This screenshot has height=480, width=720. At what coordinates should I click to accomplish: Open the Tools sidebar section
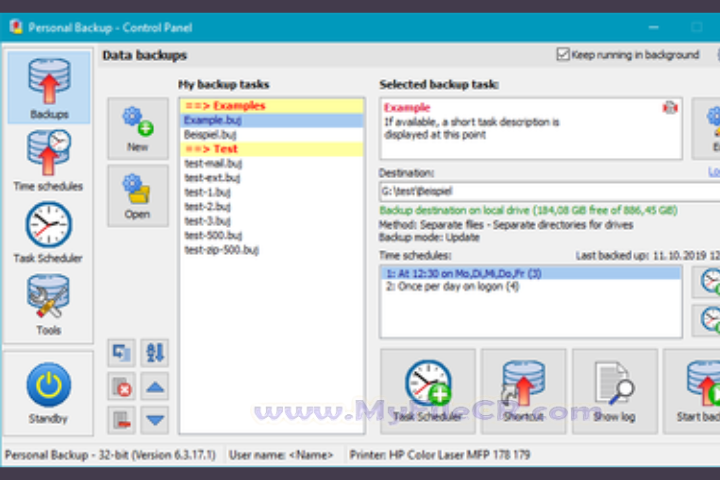pos(48,305)
